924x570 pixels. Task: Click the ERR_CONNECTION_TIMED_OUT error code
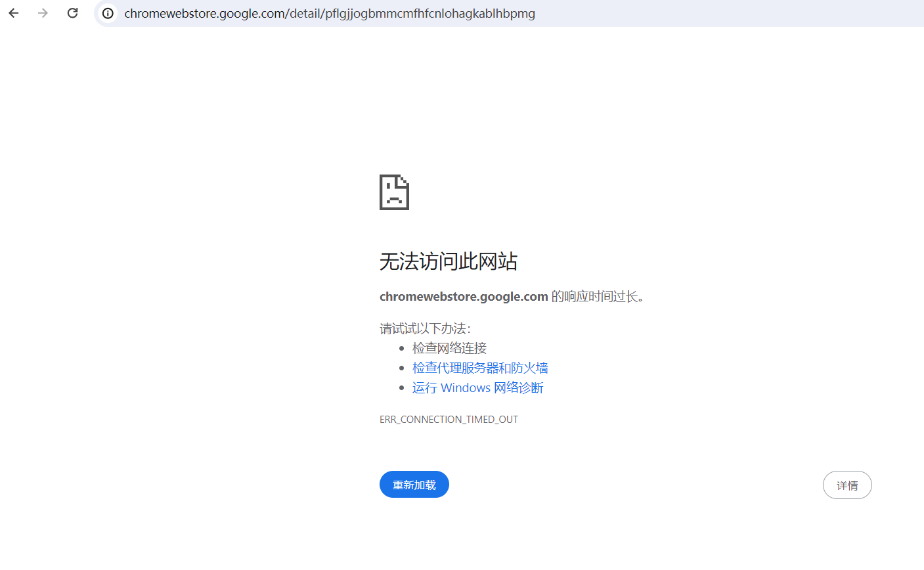(449, 419)
